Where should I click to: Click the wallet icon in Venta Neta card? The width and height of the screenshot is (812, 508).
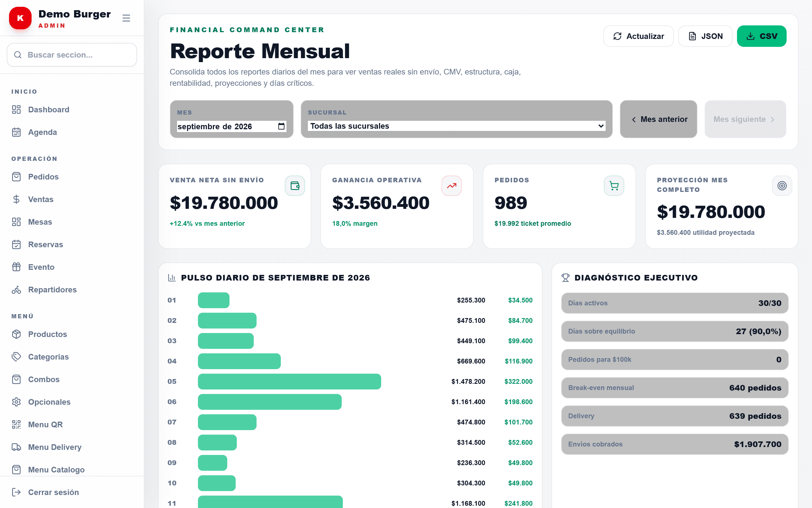pyautogui.click(x=295, y=186)
